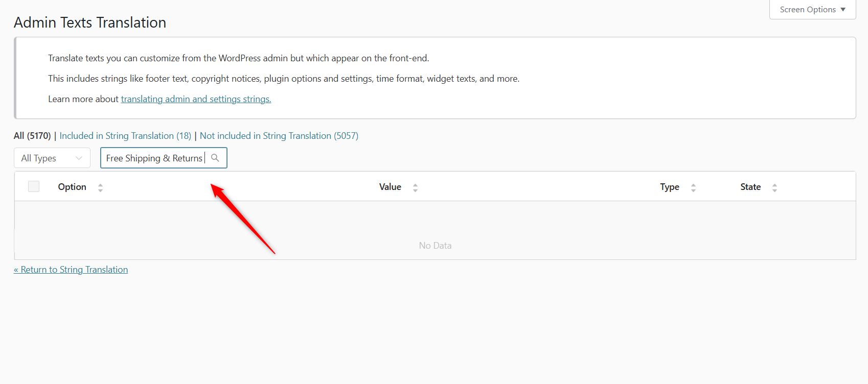Filter by Not included in String Translation (5057)
868x384 pixels.
click(279, 136)
